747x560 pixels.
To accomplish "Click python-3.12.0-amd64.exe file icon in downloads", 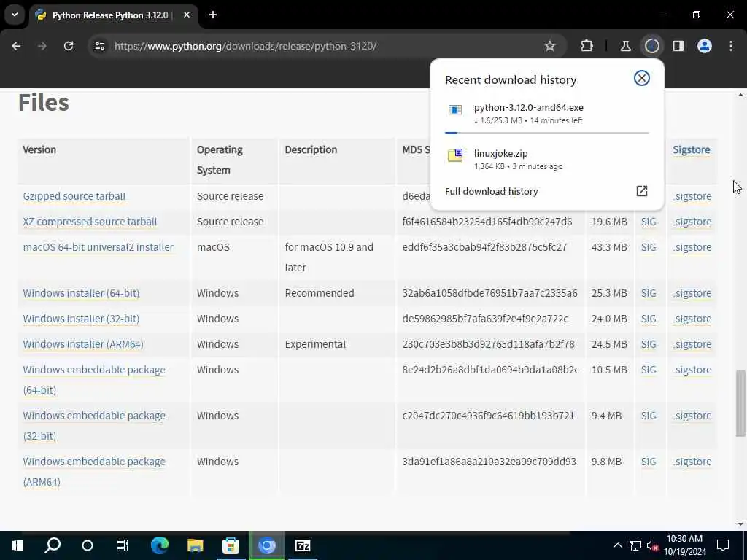I will click(x=455, y=111).
